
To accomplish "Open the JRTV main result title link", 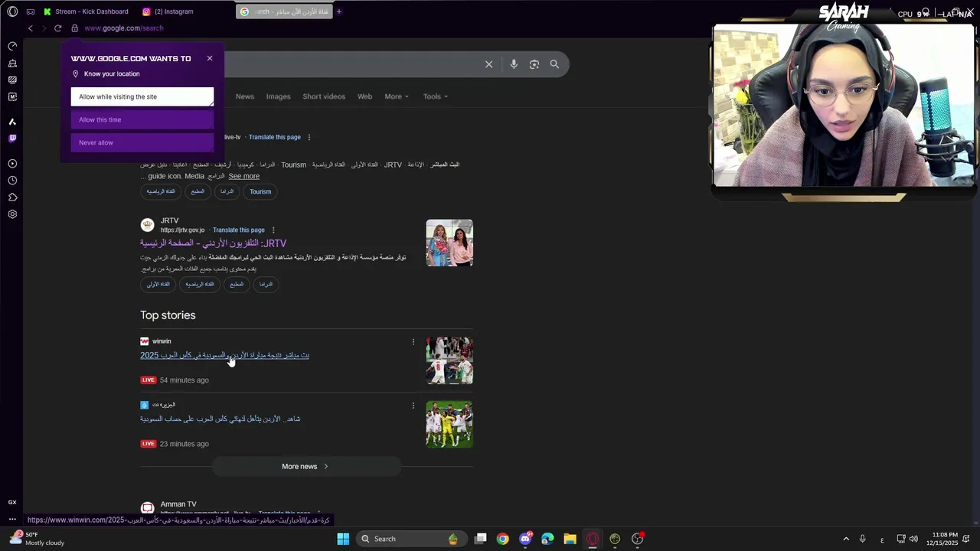I will pyautogui.click(x=214, y=243).
